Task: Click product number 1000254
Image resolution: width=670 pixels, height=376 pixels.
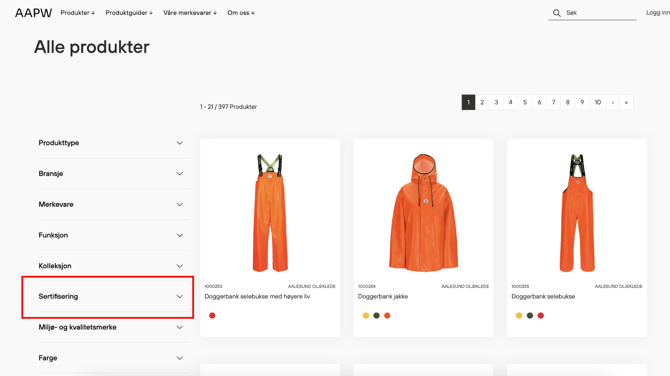Action: [x=367, y=286]
